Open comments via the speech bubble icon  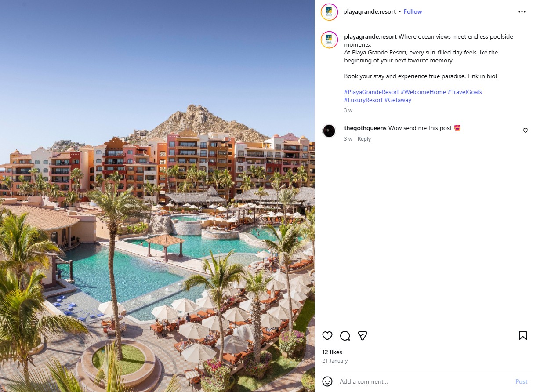coord(345,336)
